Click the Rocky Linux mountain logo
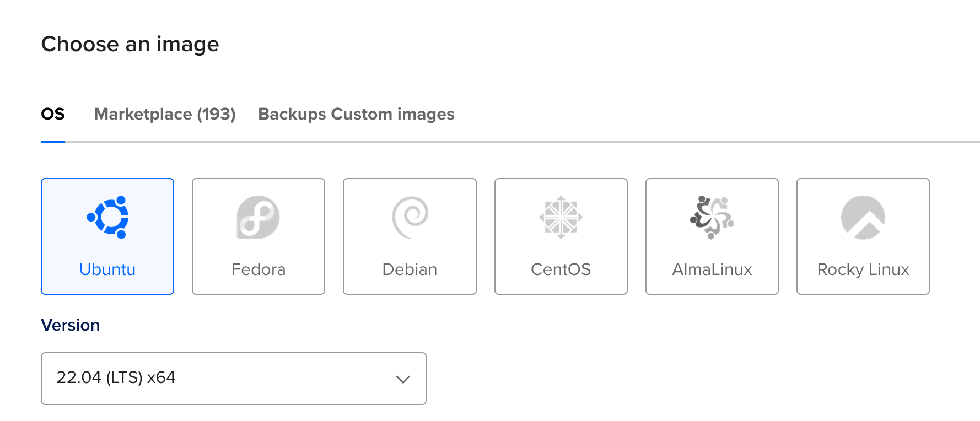980x421 pixels. pyautogui.click(x=863, y=217)
